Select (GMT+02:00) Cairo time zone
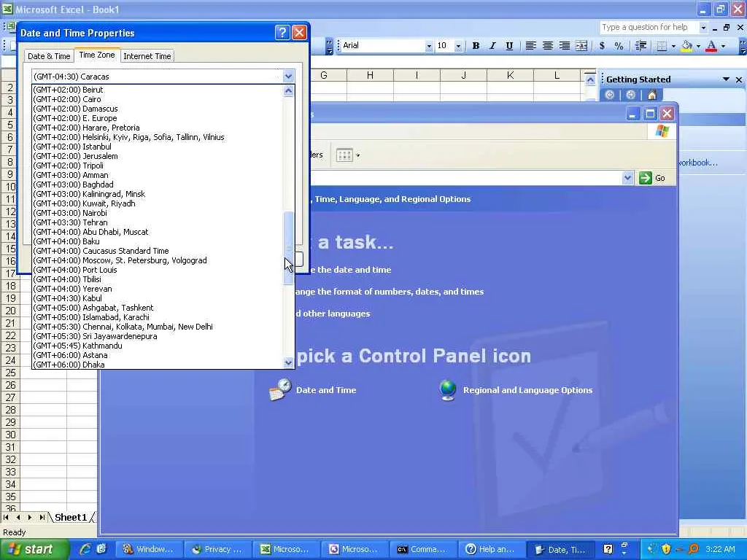This screenshot has width=747, height=560. click(158, 99)
